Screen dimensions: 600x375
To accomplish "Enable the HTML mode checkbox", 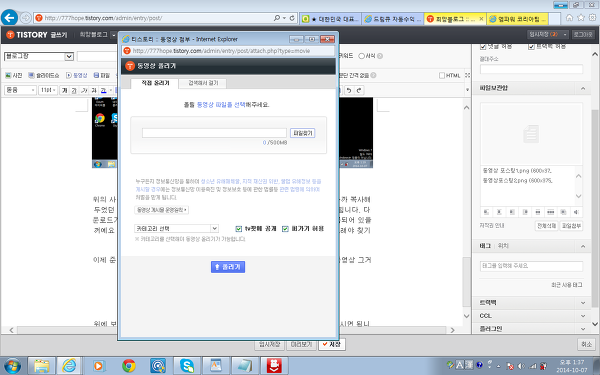I will coord(442,75).
